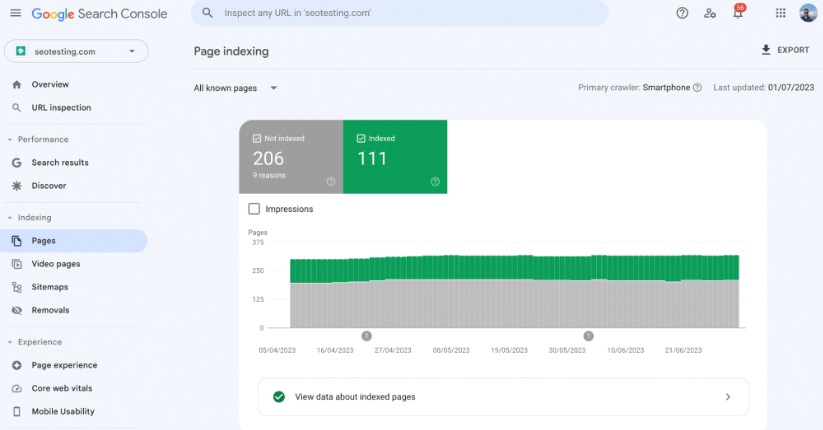Click the search magnifier icon in URL bar
This screenshot has width=823, height=430.
[x=207, y=13]
